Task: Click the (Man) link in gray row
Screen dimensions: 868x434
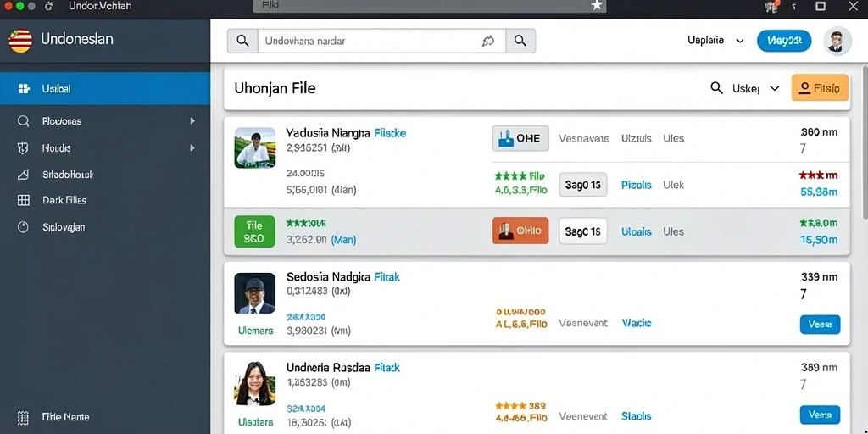Action: [x=343, y=240]
